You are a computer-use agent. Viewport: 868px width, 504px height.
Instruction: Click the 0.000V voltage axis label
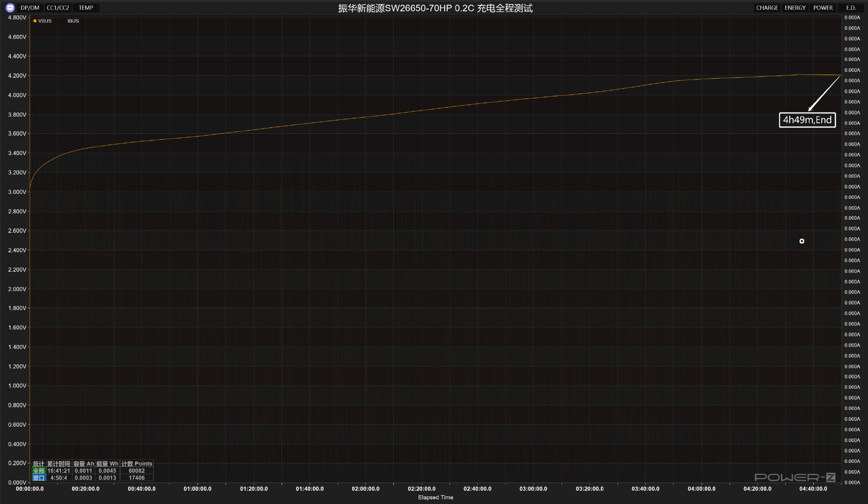coord(17,482)
